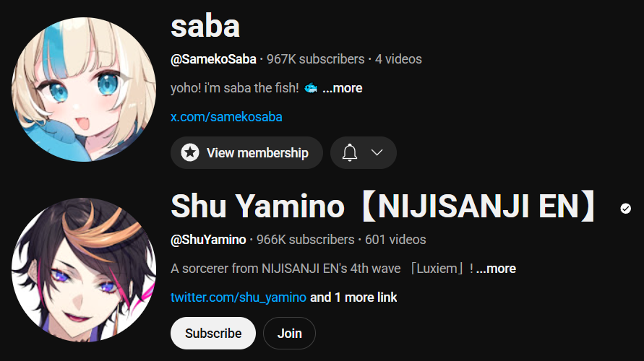This screenshot has height=361, width=644.
Task: Click the verified checkmark badge beside Shu Yamino
Action: click(625, 209)
